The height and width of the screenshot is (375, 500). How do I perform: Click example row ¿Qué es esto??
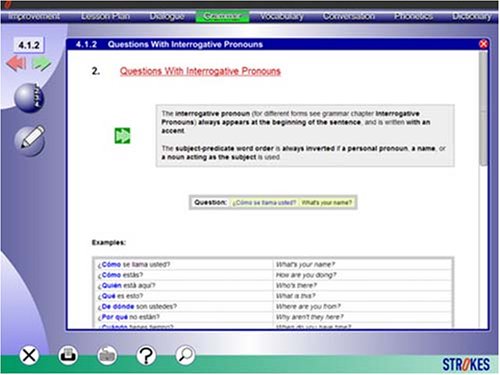[x=120, y=296]
